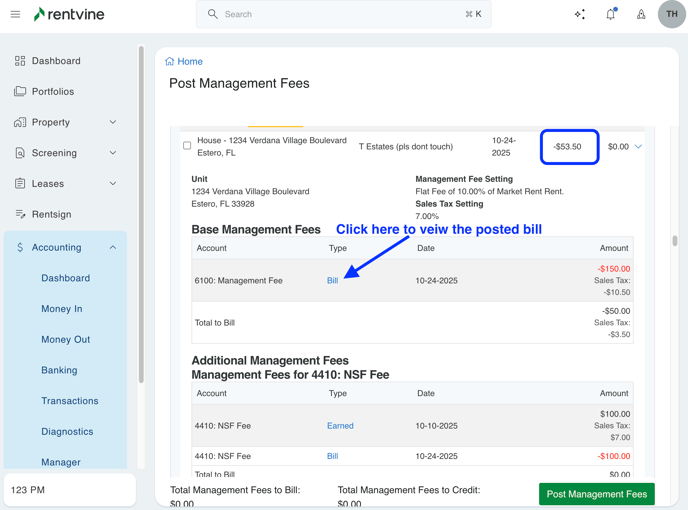The height and width of the screenshot is (510, 688).
Task: Open the Earned link for NSF Fee
Action: 340,426
